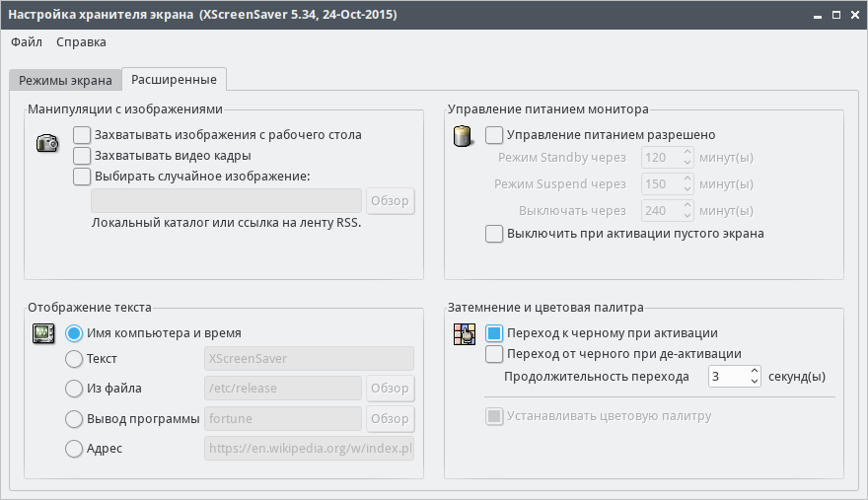Decrease 'Выключать через' value with down arrow
The height and width of the screenshot is (500, 868).
click(687, 216)
